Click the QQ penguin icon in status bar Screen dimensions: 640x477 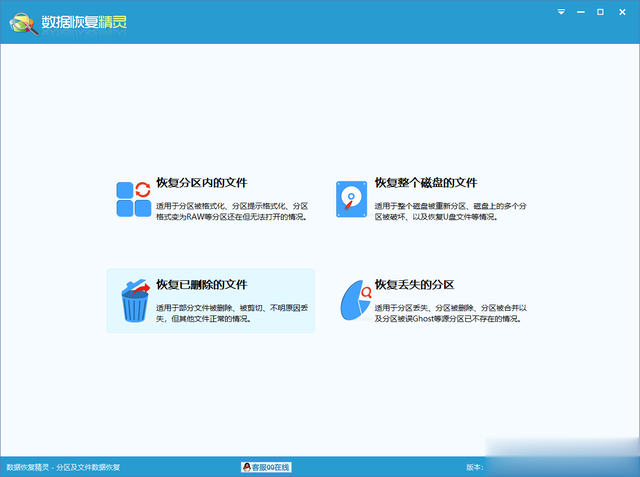247,467
